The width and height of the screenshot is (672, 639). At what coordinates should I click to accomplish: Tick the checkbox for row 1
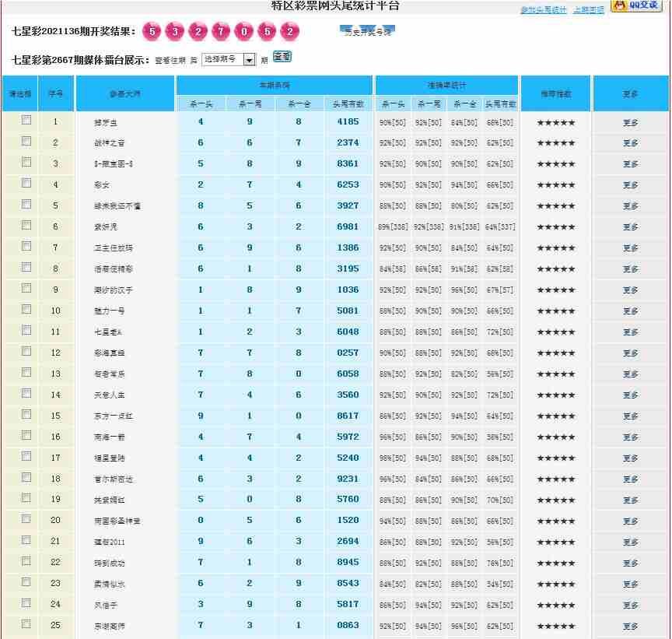click(x=26, y=120)
